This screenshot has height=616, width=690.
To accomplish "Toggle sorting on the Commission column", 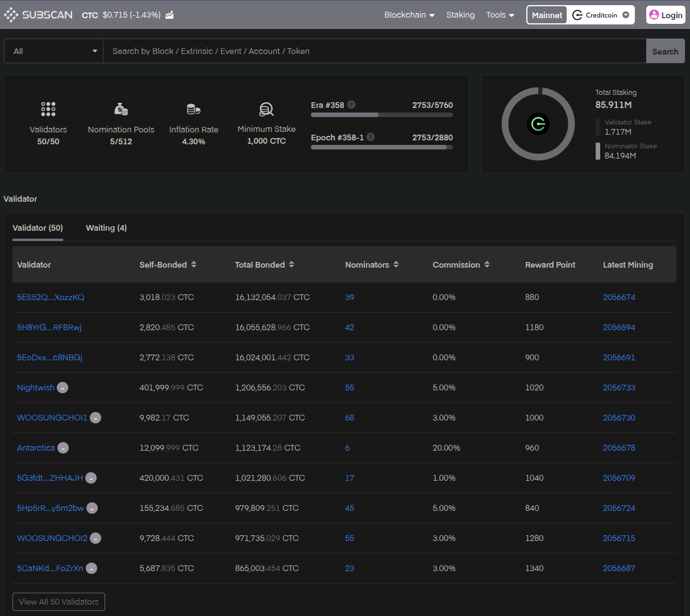I will point(487,265).
